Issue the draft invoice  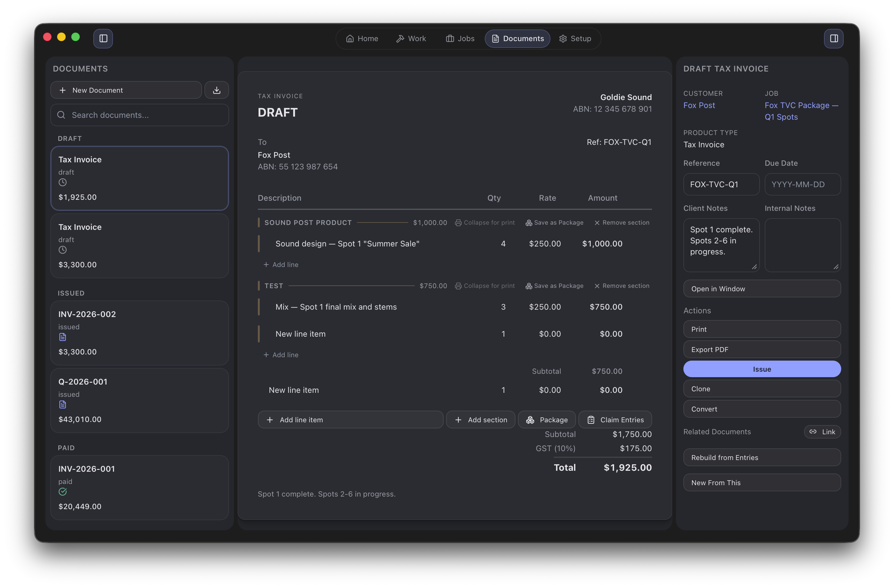(762, 369)
